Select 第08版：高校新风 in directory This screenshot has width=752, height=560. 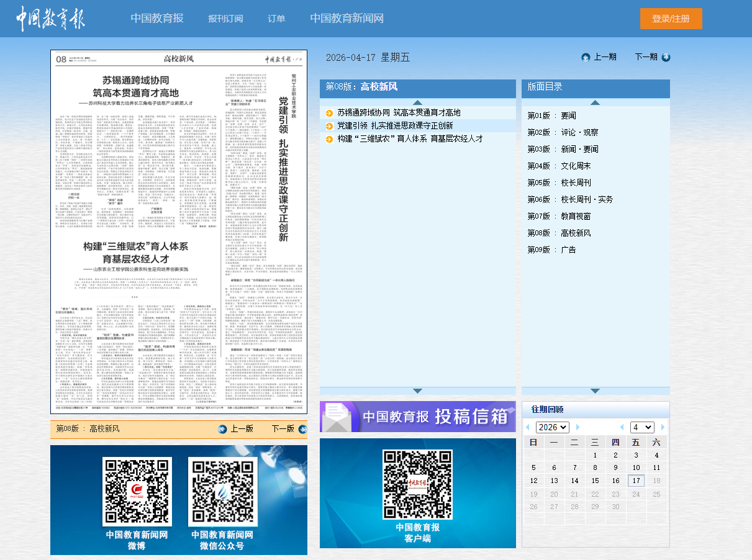(x=559, y=233)
